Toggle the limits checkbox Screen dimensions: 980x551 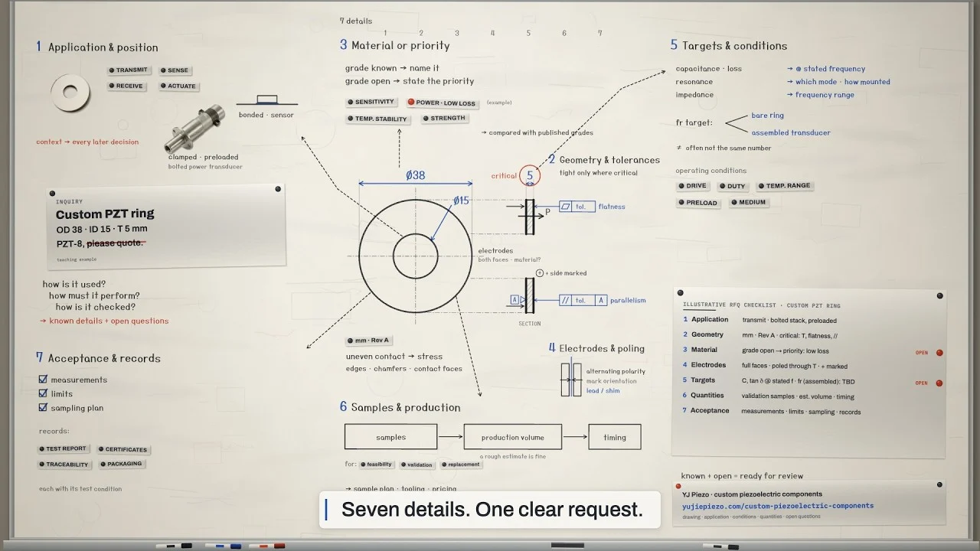(44, 393)
